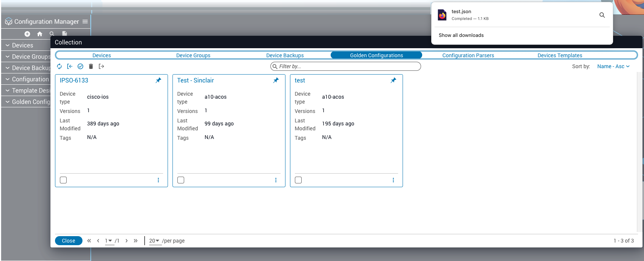
Task: Click the import icon with left arrow
Action: pyautogui.click(x=70, y=66)
